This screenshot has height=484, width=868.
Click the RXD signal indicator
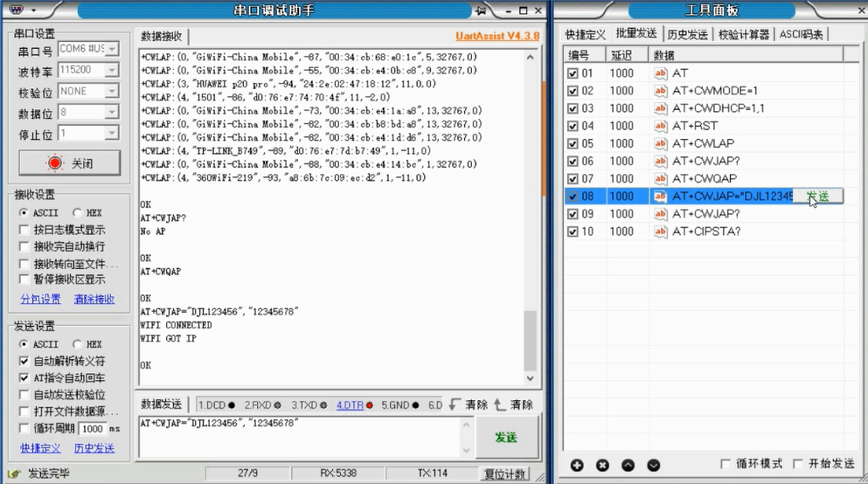coord(263,404)
